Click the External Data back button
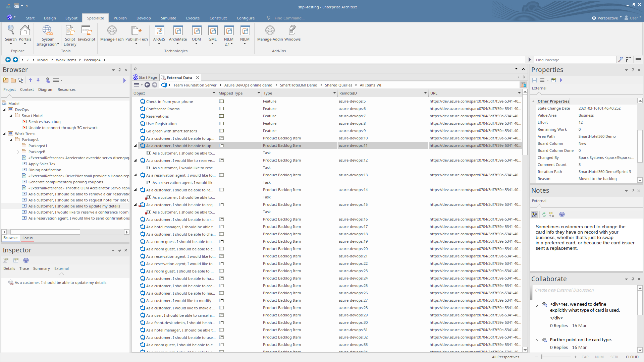644x362 pixels. point(147,85)
